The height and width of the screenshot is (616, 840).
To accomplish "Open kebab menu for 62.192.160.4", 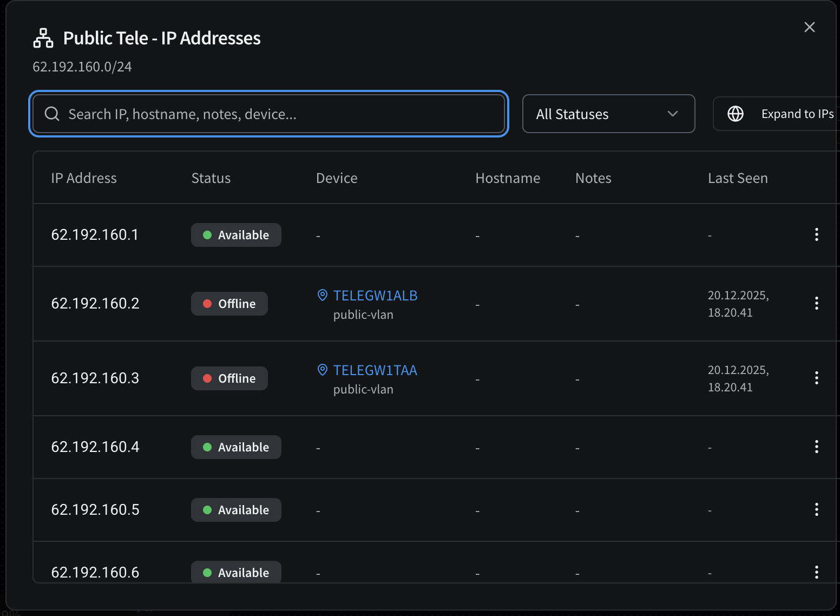I will pyautogui.click(x=816, y=447).
